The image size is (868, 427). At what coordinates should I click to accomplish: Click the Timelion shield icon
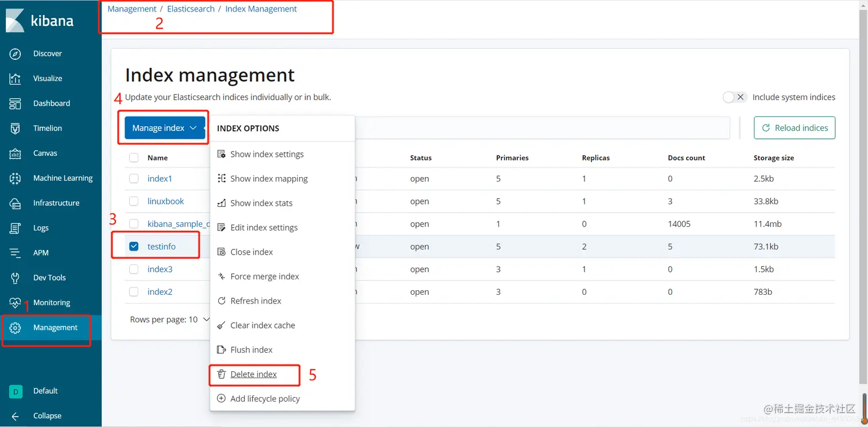(15, 128)
